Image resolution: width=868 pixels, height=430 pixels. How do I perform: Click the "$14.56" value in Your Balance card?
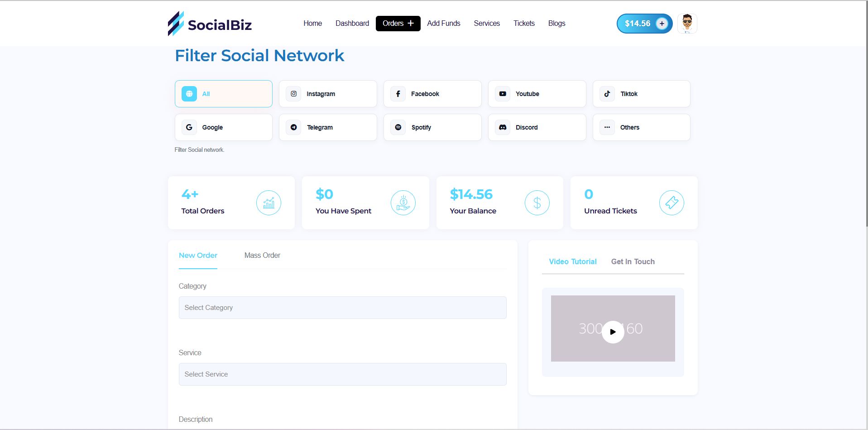[x=471, y=194]
